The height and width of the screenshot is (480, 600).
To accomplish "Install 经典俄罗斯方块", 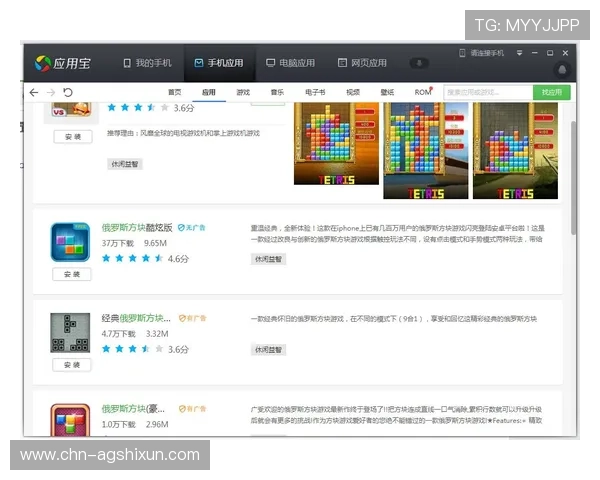I will point(72,365).
